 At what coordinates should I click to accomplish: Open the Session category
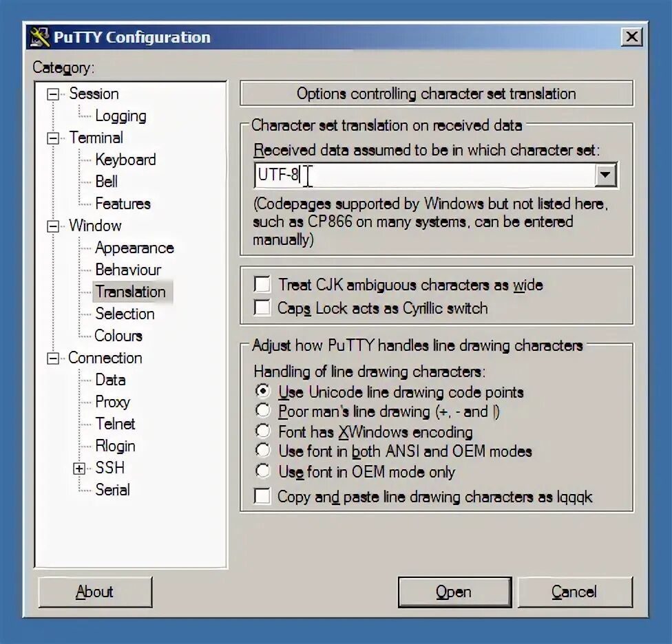tap(94, 94)
